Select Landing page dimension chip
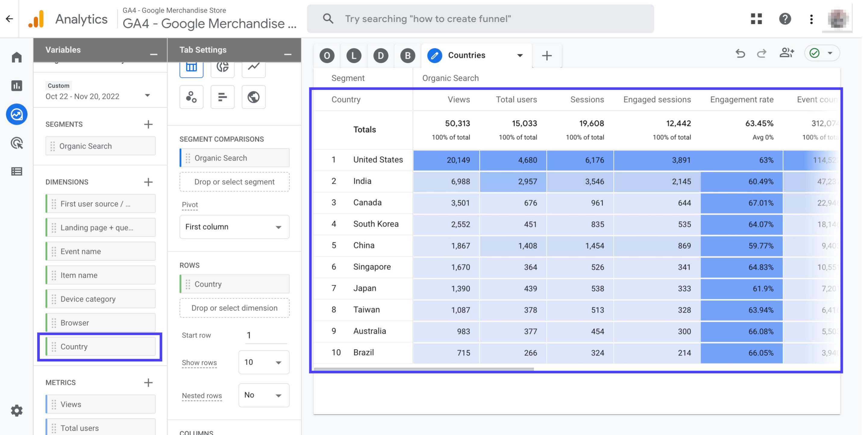This screenshot has width=868, height=435. click(100, 227)
